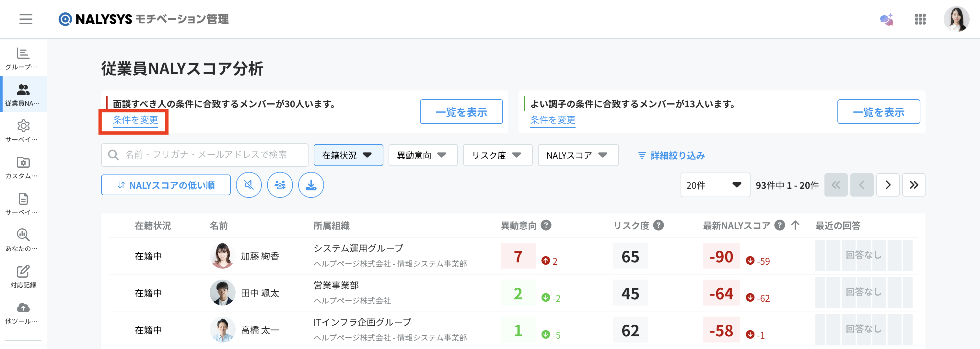Open 対応記録 in sidebar
980x349 pixels.
pyautogui.click(x=23, y=277)
